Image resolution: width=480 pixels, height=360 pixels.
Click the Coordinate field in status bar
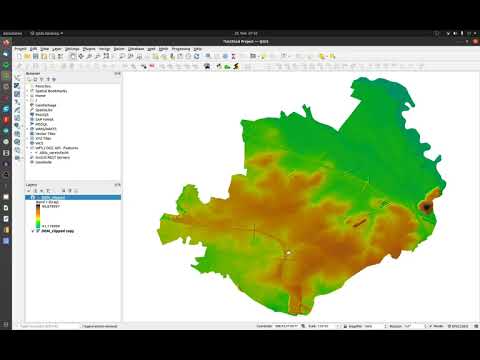(x=286, y=326)
